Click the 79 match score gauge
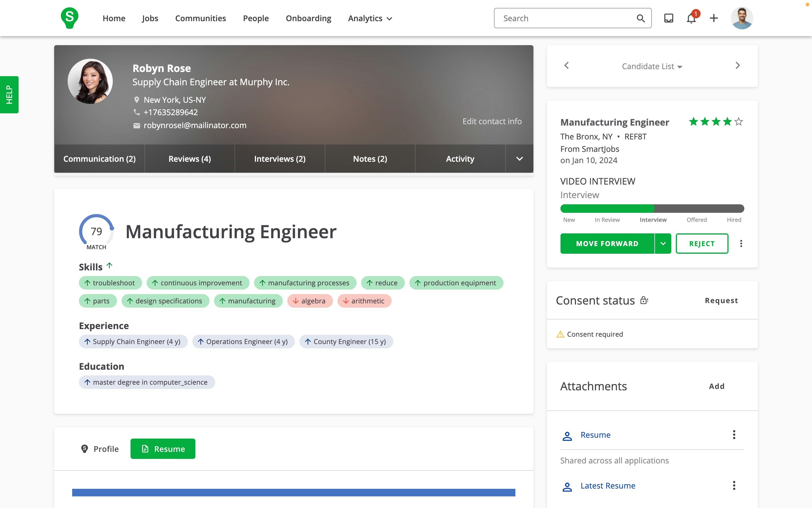 pyautogui.click(x=96, y=231)
